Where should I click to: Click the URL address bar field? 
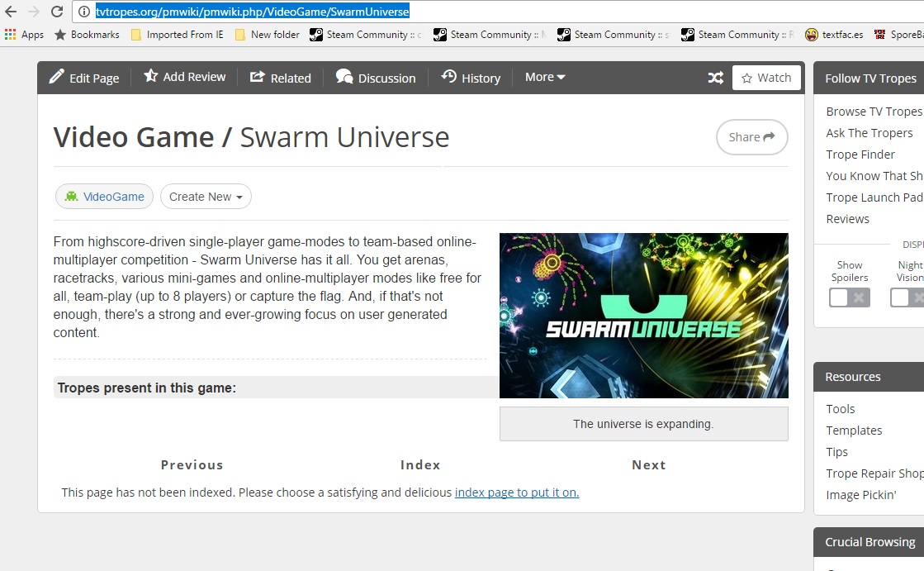point(498,12)
